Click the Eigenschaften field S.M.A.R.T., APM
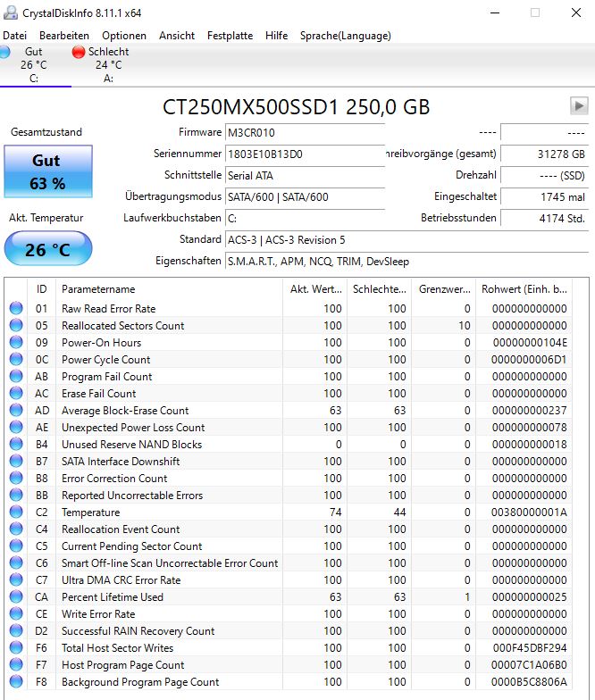595x700 pixels. tap(407, 261)
